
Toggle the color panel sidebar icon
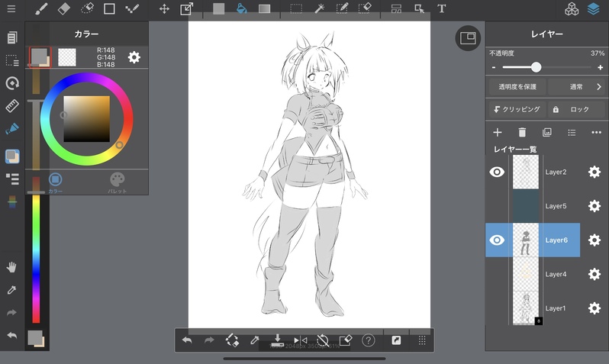coord(12,156)
